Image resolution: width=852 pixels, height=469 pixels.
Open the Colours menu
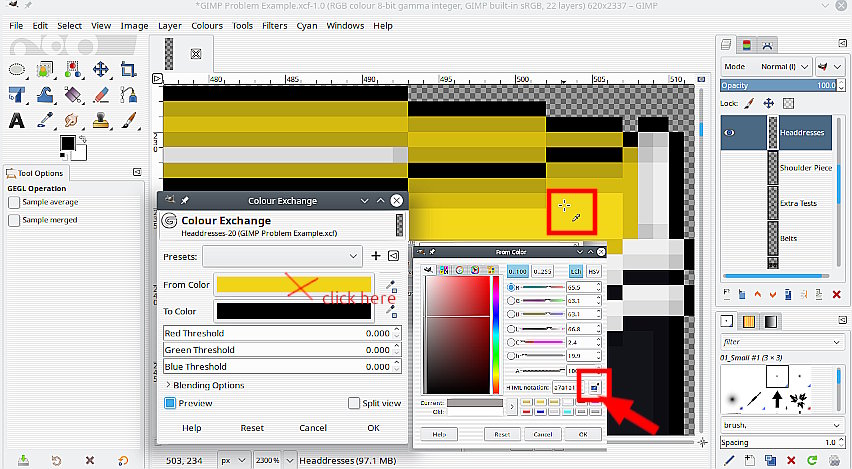click(x=207, y=25)
